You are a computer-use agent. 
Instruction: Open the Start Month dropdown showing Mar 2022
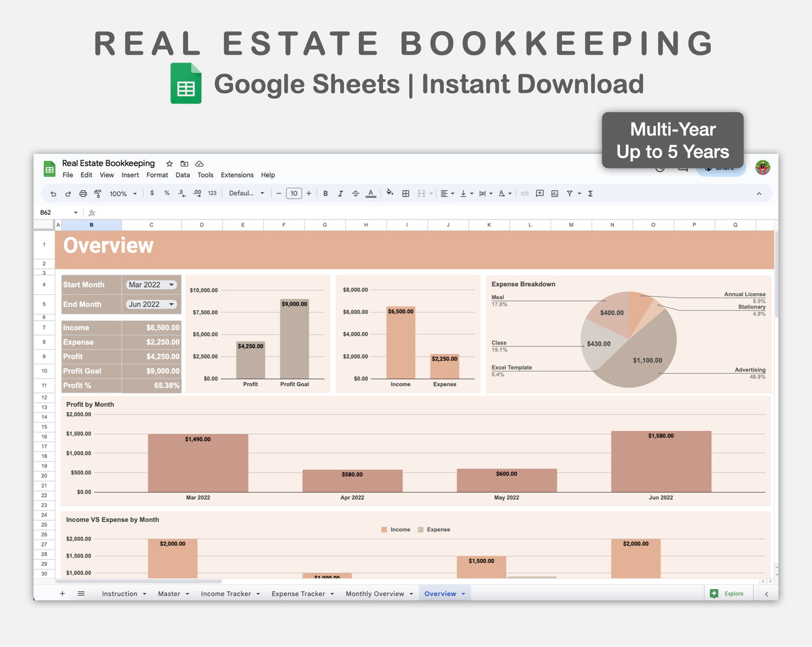[x=151, y=285]
